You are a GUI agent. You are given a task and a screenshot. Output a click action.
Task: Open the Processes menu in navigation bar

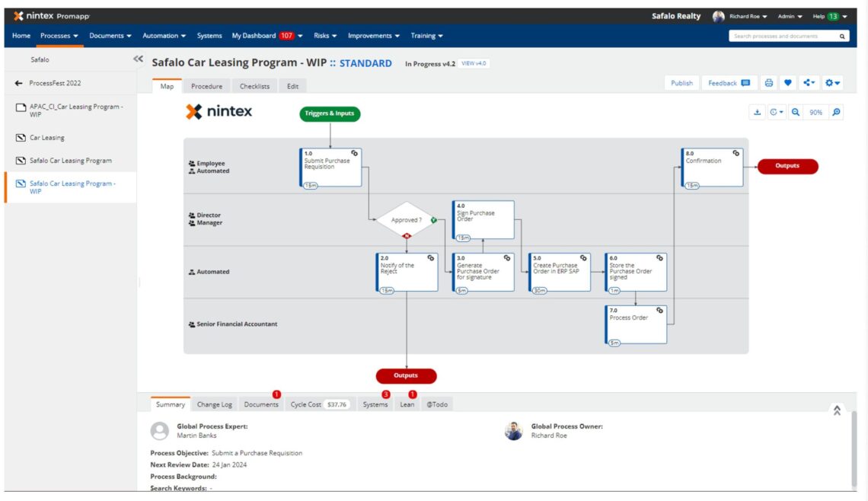pyautogui.click(x=59, y=36)
